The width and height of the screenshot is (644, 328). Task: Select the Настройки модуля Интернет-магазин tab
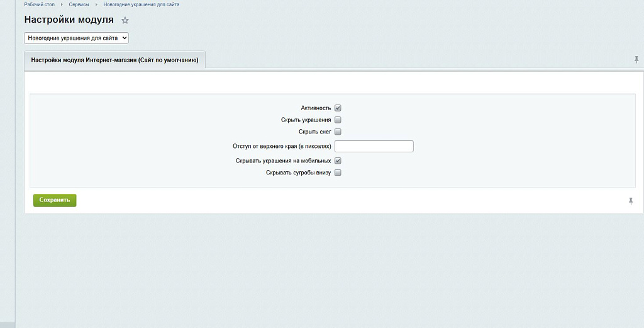tap(114, 60)
